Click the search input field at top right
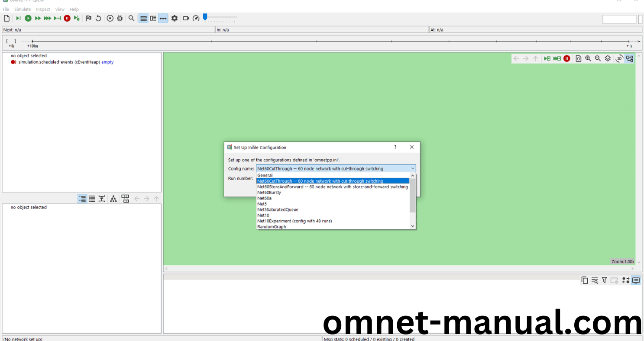Viewport: 644px width, 341px height. (619, 19)
